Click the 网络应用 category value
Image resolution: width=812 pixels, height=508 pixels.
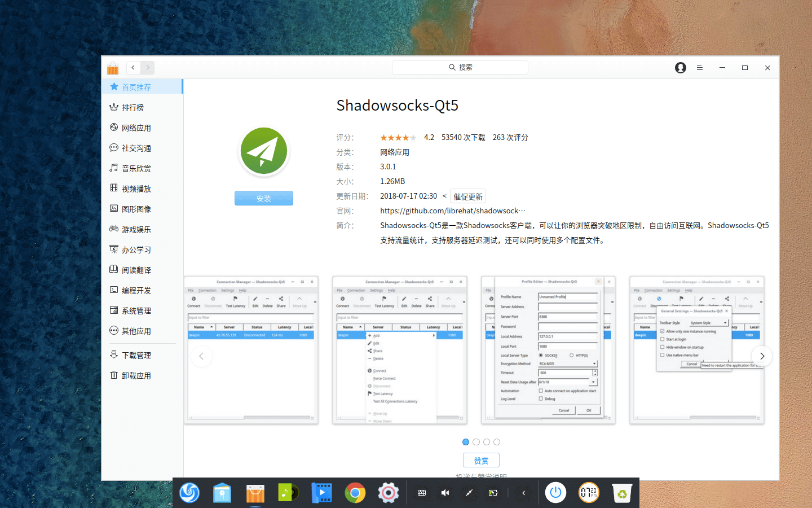[395, 152]
